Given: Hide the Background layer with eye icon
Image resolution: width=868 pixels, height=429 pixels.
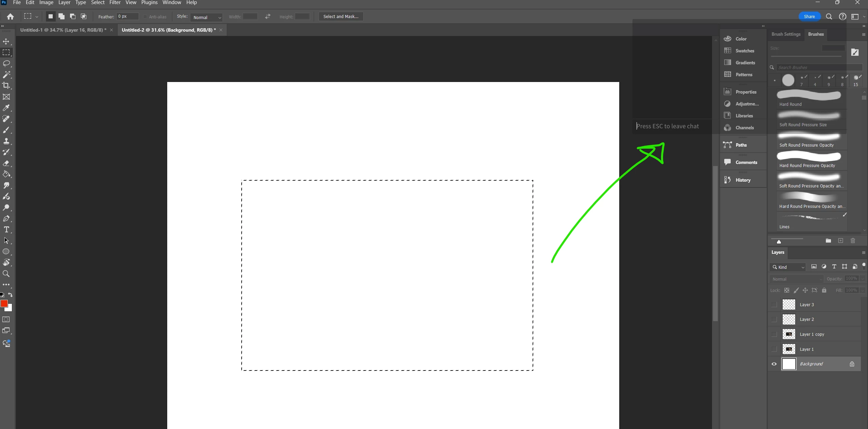Looking at the screenshot, I should click(774, 364).
